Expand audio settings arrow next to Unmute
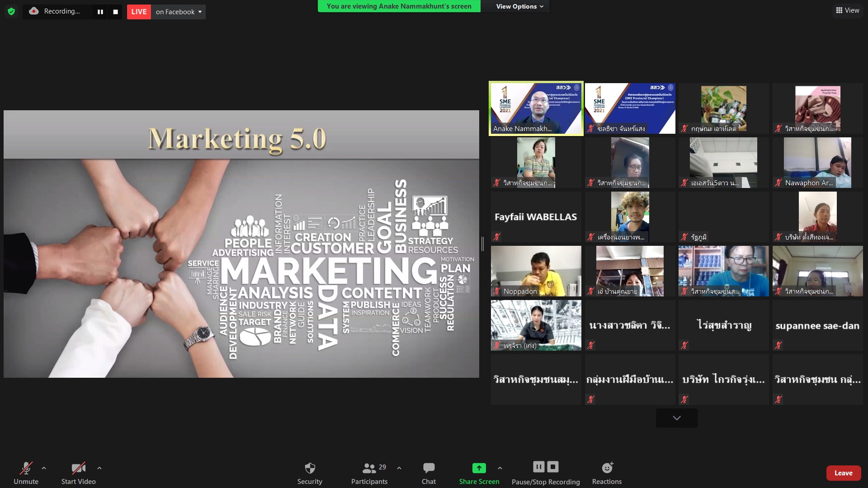Viewport: 868px width, 488px height. click(44, 468)
